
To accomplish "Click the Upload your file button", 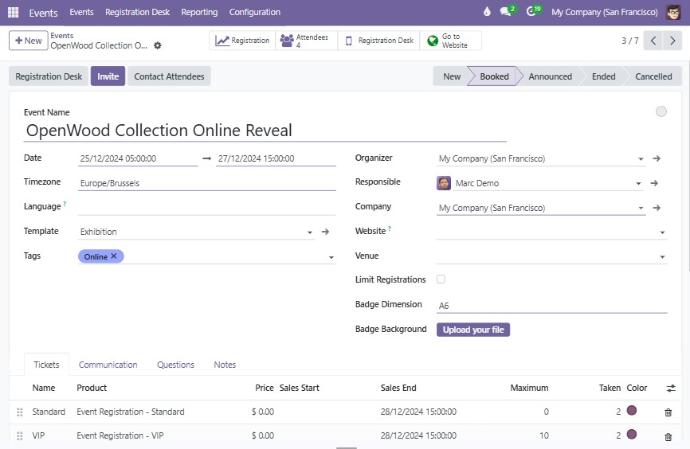I will pyautogui.click(x=473, y=329).
